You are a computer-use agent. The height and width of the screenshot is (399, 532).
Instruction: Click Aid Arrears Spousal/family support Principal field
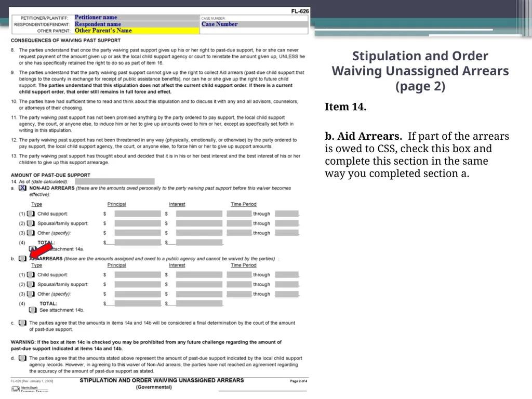pyautogui.click(x=138, y=284)
